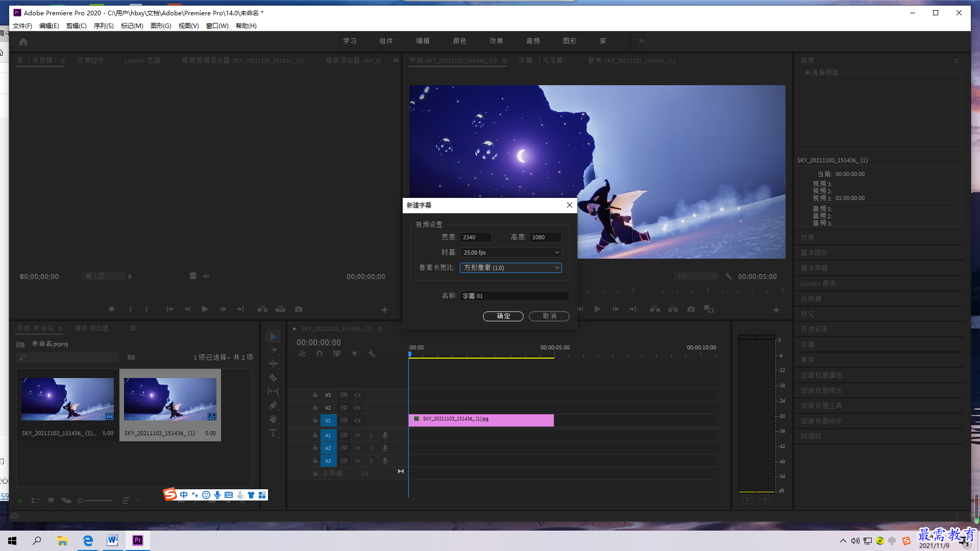Switch to 颜色 workspace
Viewport: 980px width, 551px height.
(459, 41)
